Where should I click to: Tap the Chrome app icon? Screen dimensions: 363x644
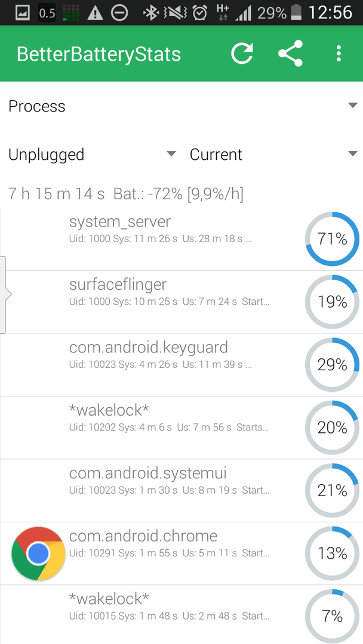point(38,553)
